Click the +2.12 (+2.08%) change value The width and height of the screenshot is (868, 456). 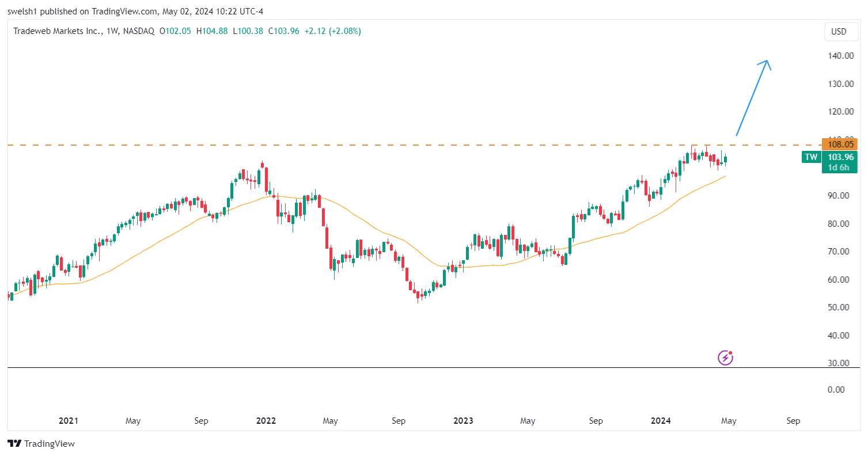(332, 32)
